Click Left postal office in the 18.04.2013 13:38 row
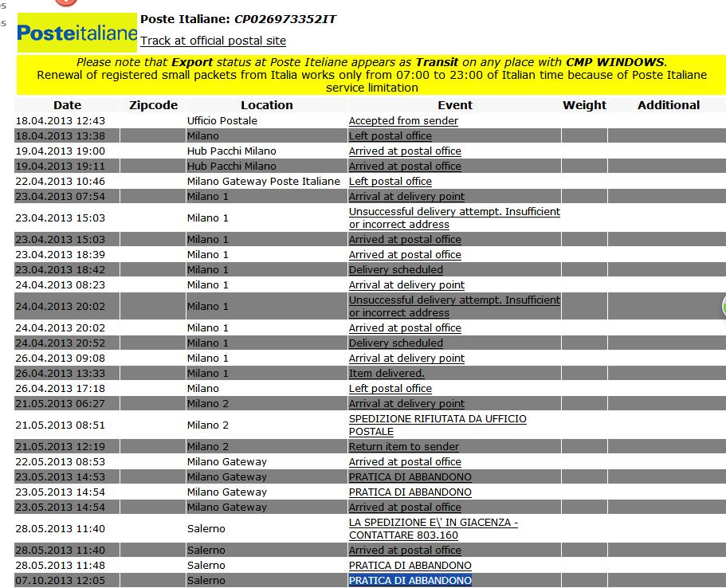This screenshot has width=726, height=588. coord(390,136)
